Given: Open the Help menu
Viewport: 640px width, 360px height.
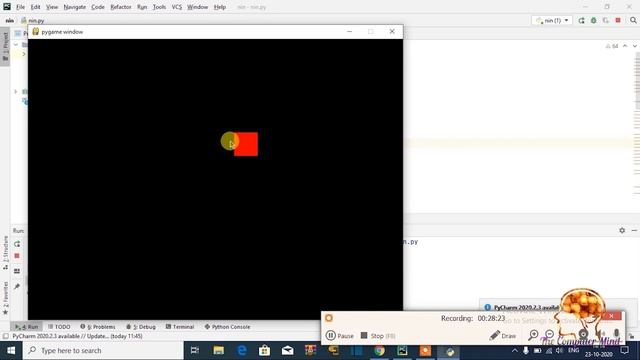Looking at the screenshot, I should point(220,7).
